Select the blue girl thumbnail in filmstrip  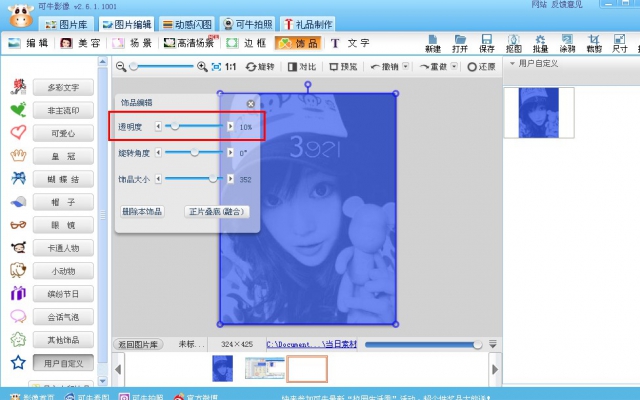click(x=223, y=368)
